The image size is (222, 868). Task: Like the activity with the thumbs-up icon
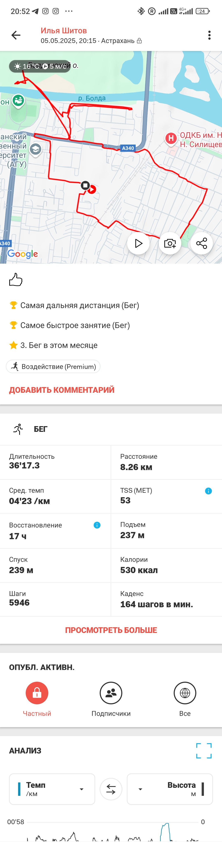pos(15,279)
